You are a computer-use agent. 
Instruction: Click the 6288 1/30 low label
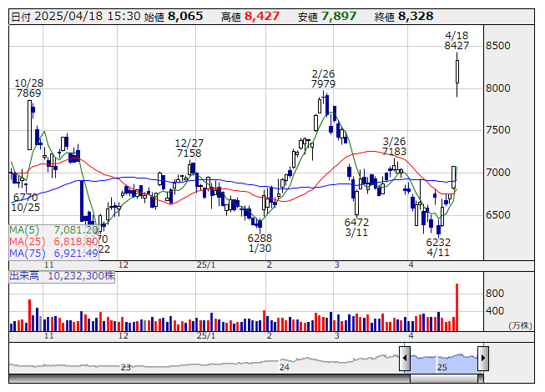tap(260, 243)
